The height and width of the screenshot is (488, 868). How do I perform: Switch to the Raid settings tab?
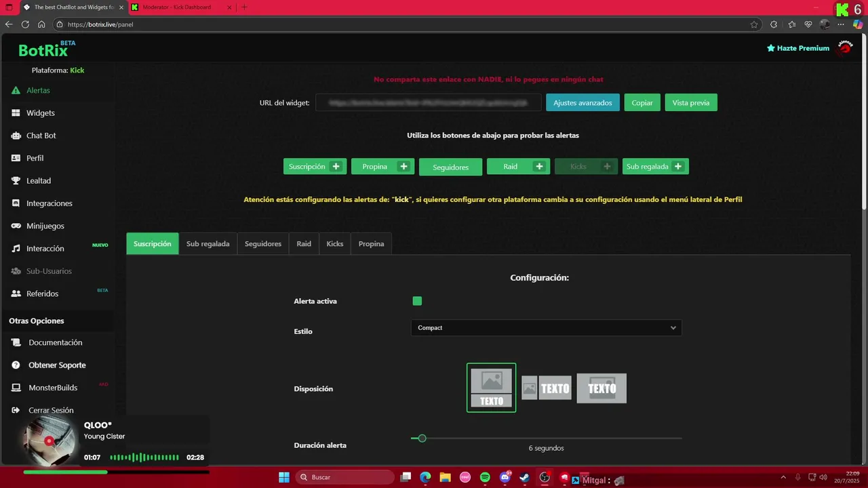304,243
